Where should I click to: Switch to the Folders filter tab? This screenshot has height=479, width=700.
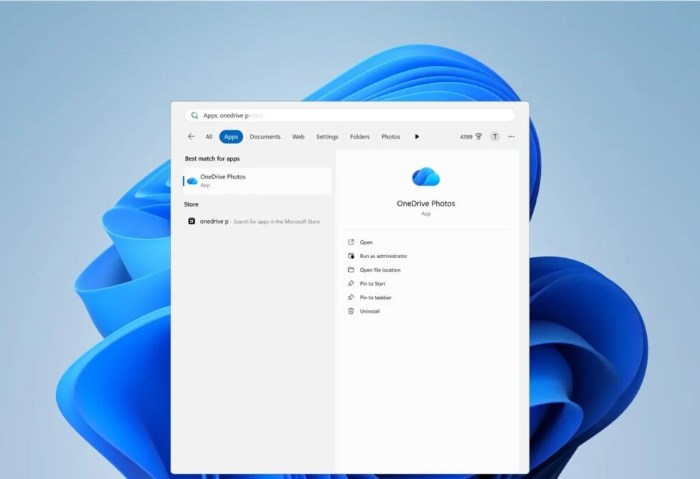pos(359,137)
